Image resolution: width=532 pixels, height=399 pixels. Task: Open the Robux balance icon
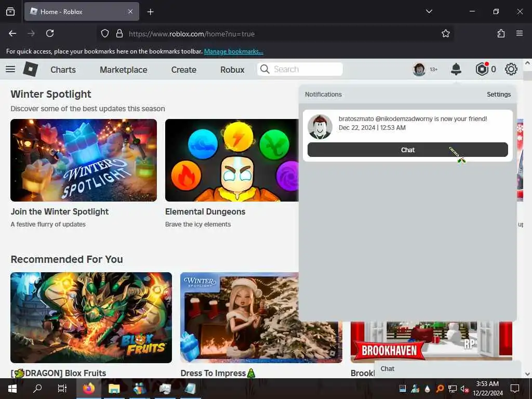pos(482,69)
